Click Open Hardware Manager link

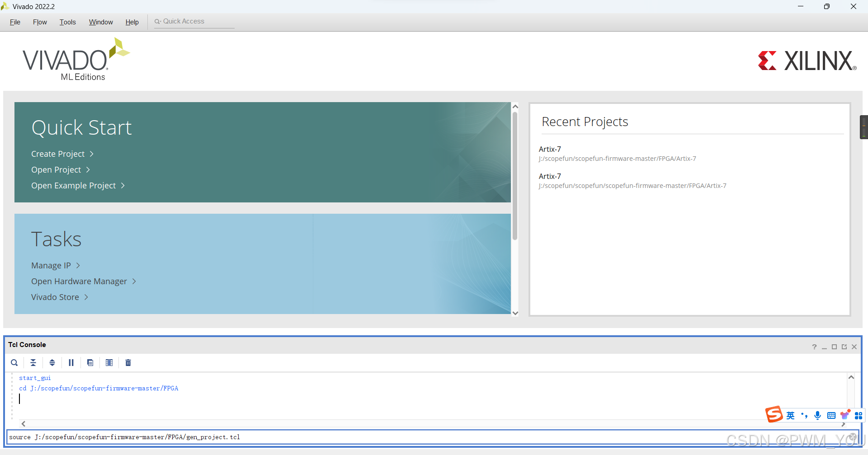[x=79, y=281]
